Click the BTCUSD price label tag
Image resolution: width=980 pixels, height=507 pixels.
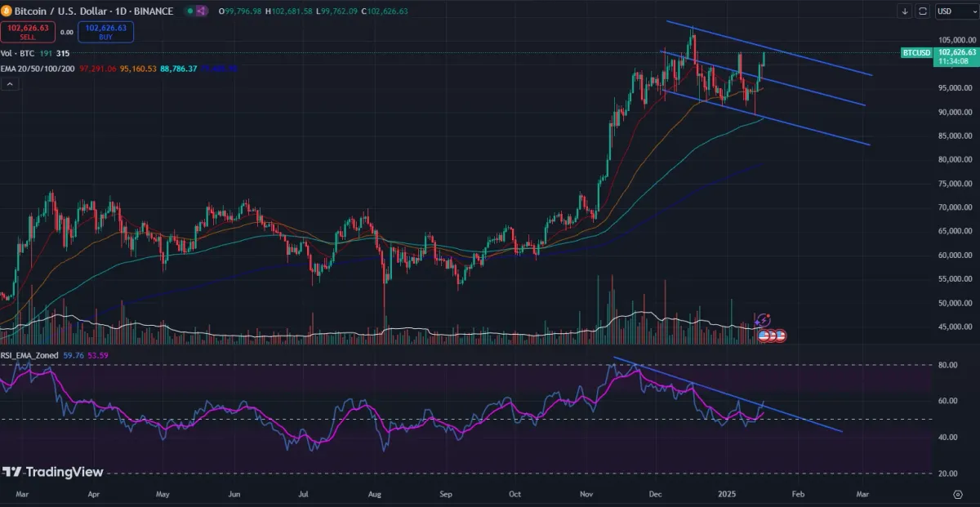coord(915,52)
